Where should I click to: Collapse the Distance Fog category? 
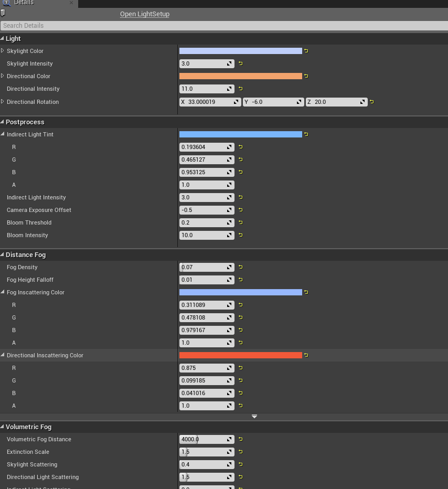(x=2, y=254)
